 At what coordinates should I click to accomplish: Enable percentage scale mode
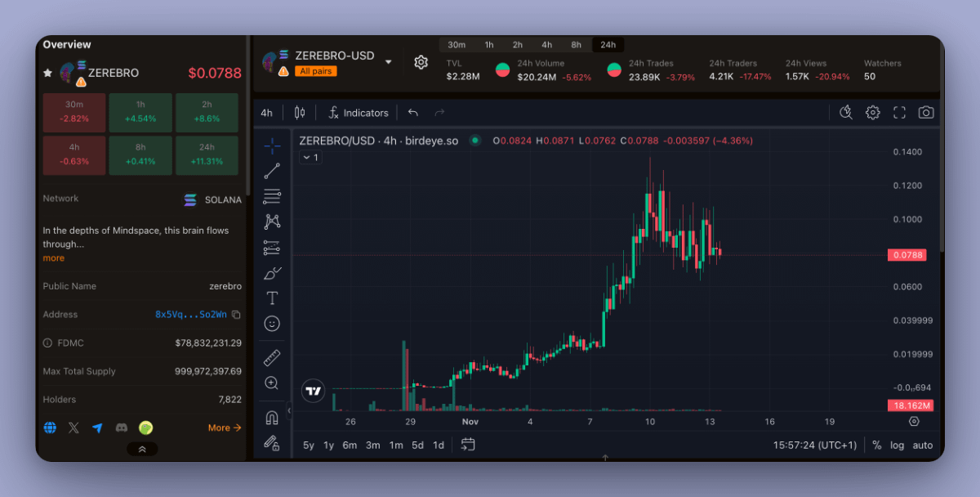point(876,445)
